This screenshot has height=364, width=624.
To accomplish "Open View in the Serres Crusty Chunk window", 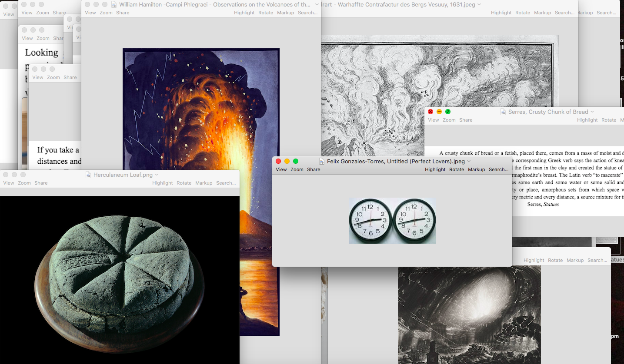I will (x=434, y=120).
